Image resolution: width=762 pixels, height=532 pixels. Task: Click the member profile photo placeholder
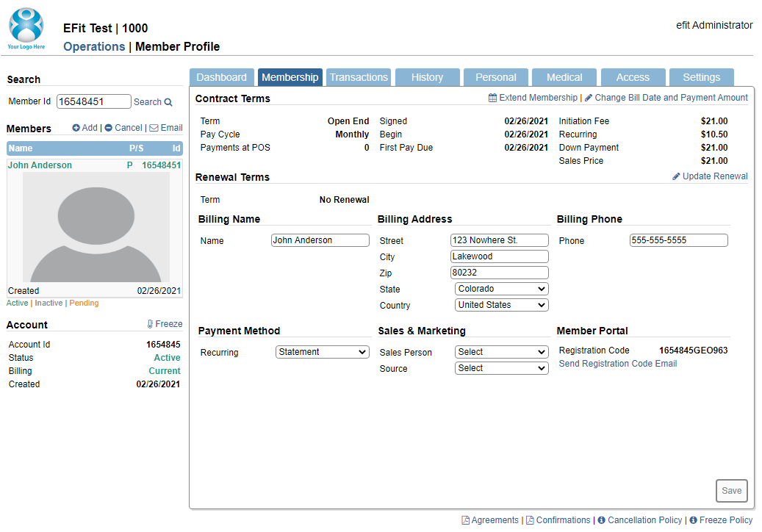point(96,227)
